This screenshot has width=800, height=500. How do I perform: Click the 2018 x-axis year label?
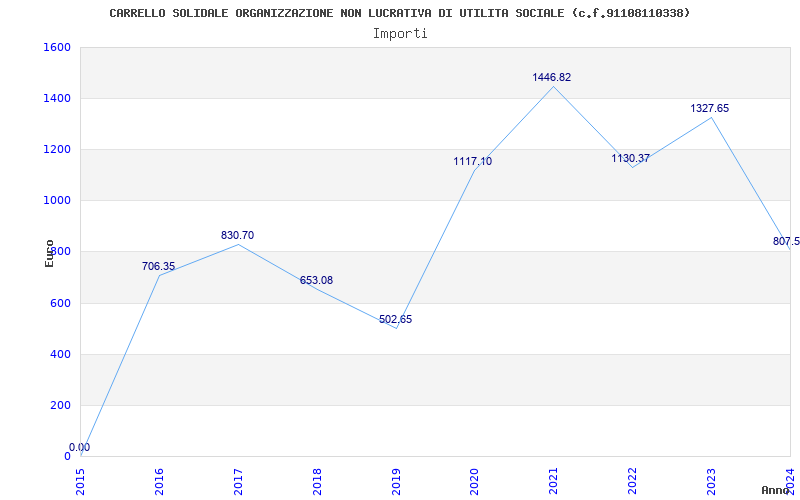coord(317,481)
